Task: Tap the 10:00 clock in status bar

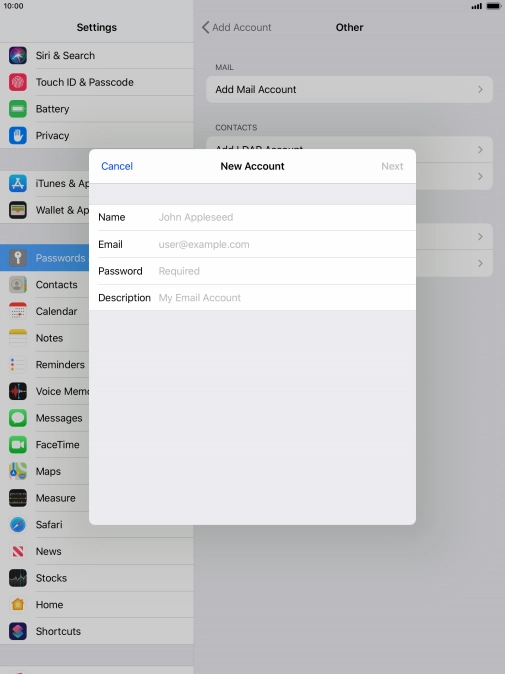Action: (x=13, y=6)
